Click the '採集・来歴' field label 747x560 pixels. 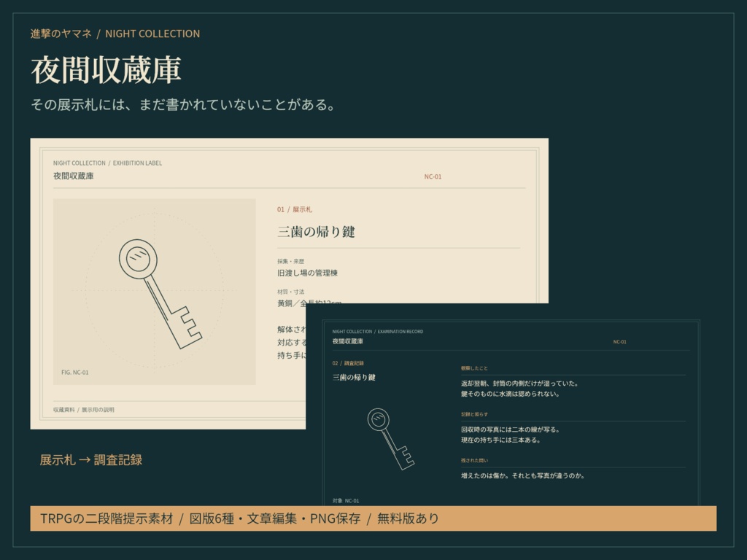click(x=290, y=262)
